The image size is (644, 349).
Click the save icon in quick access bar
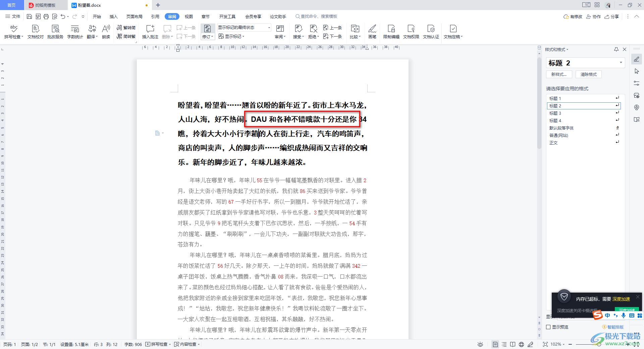coord(30,16)
